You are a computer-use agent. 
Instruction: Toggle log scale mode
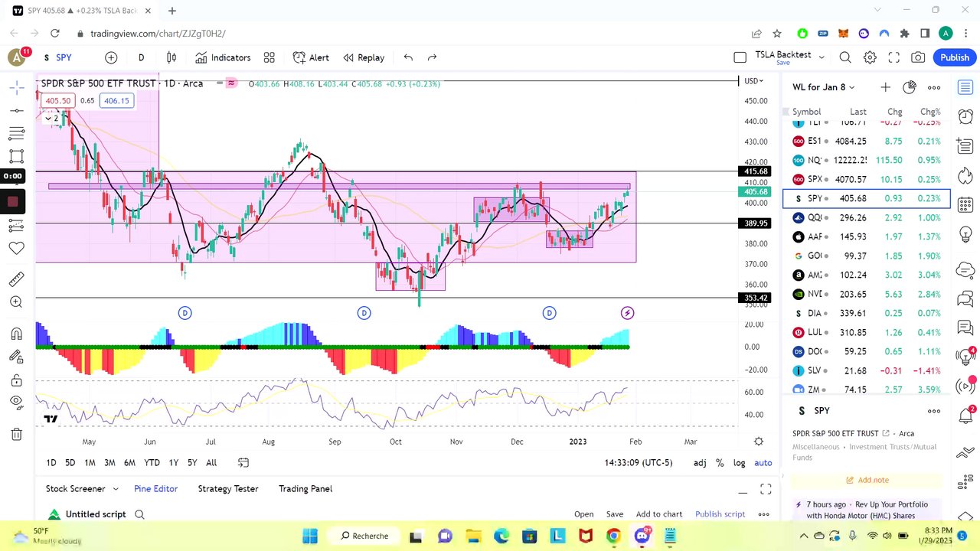coord(739,462)
